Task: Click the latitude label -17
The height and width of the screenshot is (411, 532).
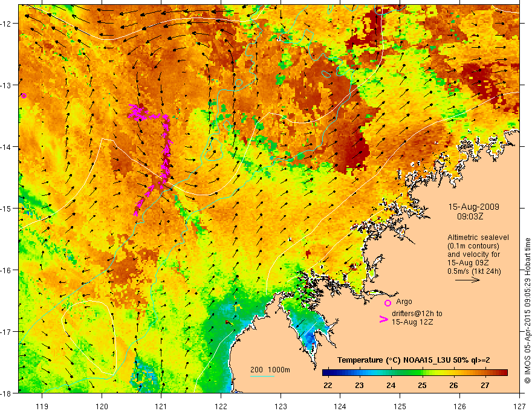Action: pyautogui.click(x=6, y=331)
